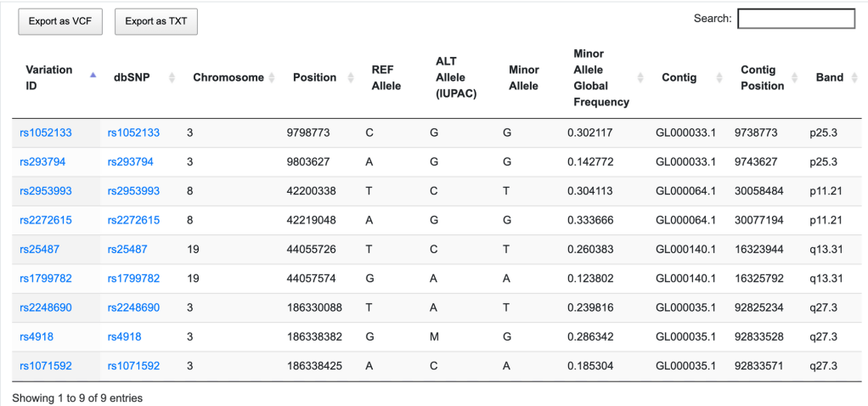The width and height of the screenshot is (868, 406).
Task: Sort by Chromosome using its sort icon
Action: pyautogui.click(x=273, y=77)
